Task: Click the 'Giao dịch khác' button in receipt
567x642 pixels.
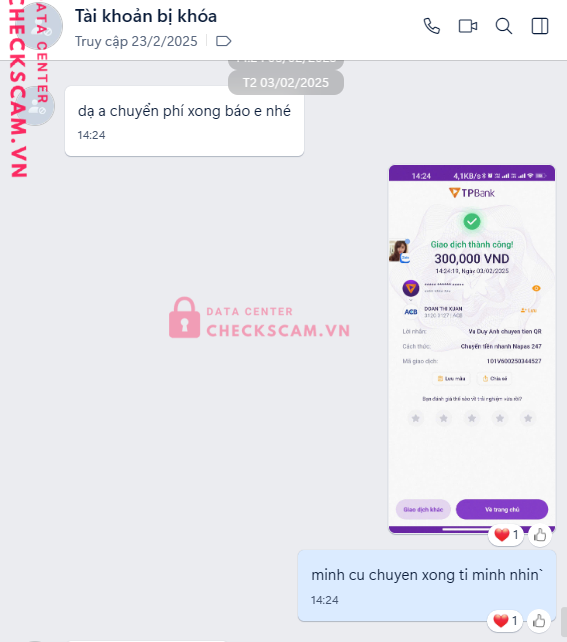Action: [423, 509]
